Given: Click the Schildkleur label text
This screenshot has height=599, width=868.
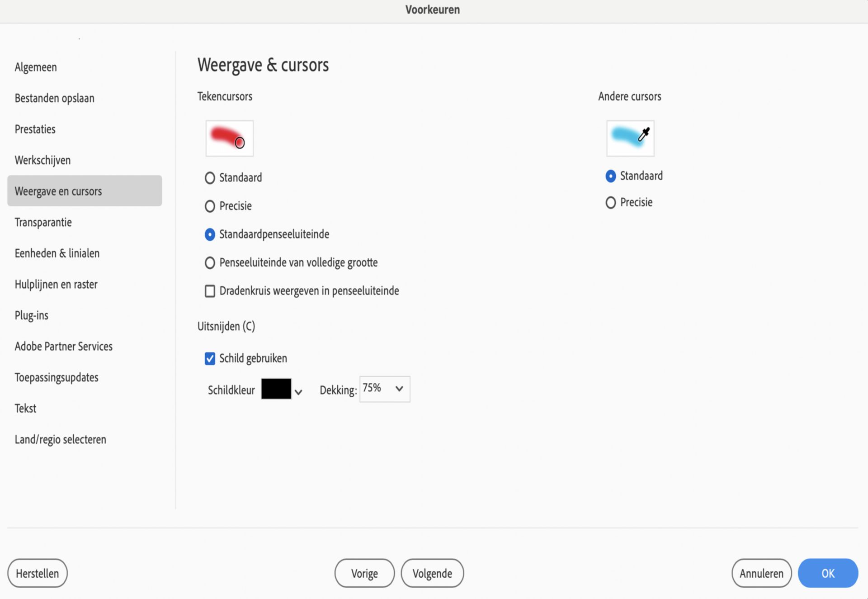Looking at the screenshot, I should (x=231, y=390).
